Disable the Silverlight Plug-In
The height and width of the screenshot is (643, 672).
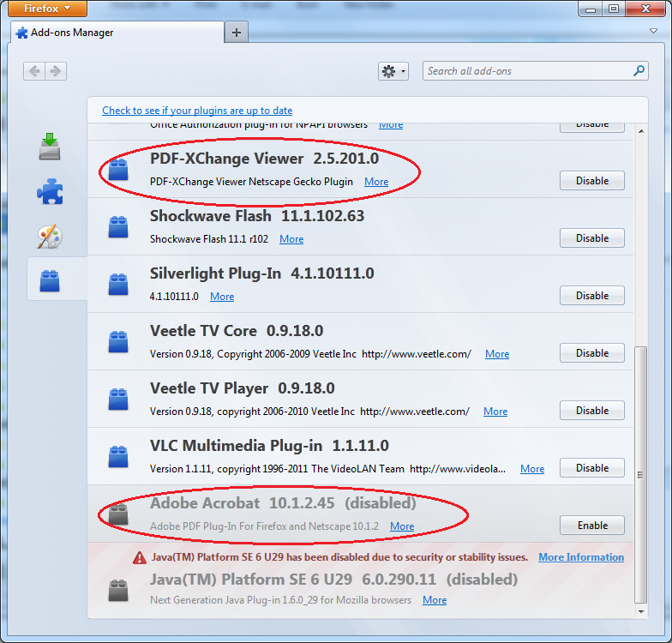click(x=591, y=296)
